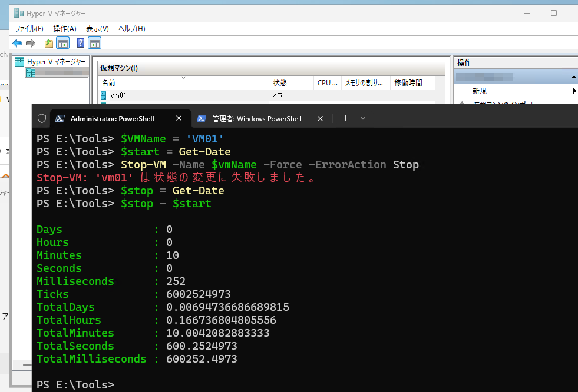Open the 操作(A) menu
578x392 pixels.
tap(64, 29)
